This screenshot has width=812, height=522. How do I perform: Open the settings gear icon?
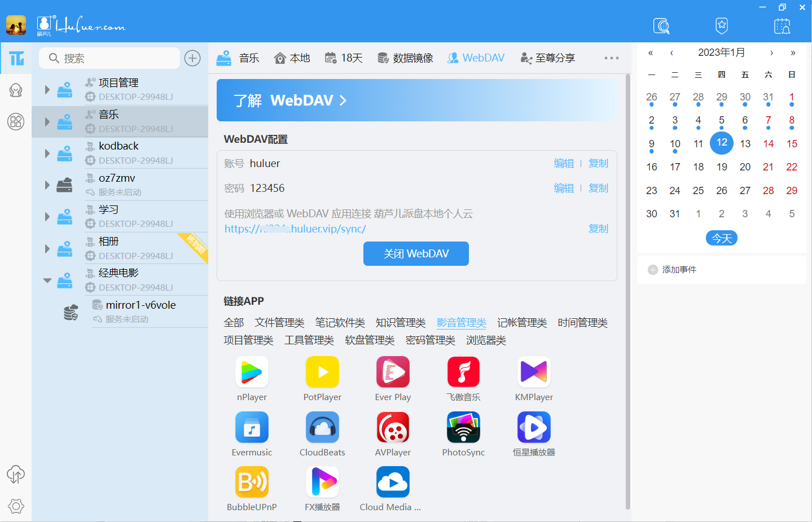(16, 506)
